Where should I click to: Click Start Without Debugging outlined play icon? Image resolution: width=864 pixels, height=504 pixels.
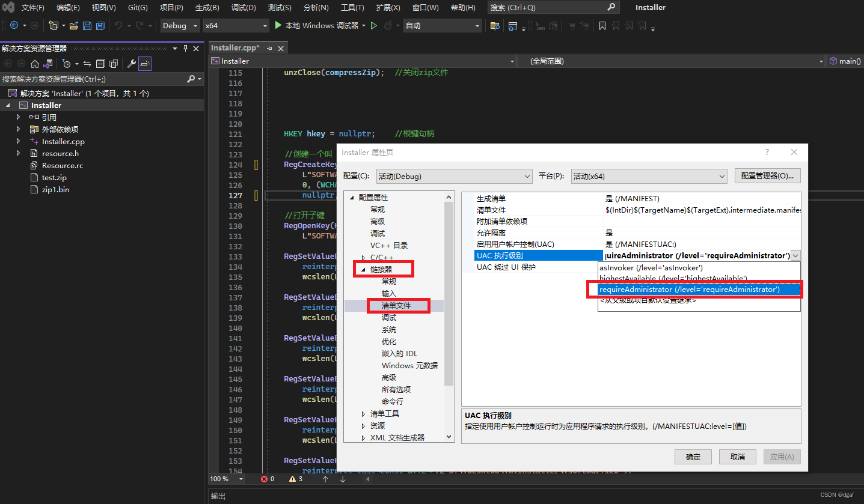tap(373, 26)
